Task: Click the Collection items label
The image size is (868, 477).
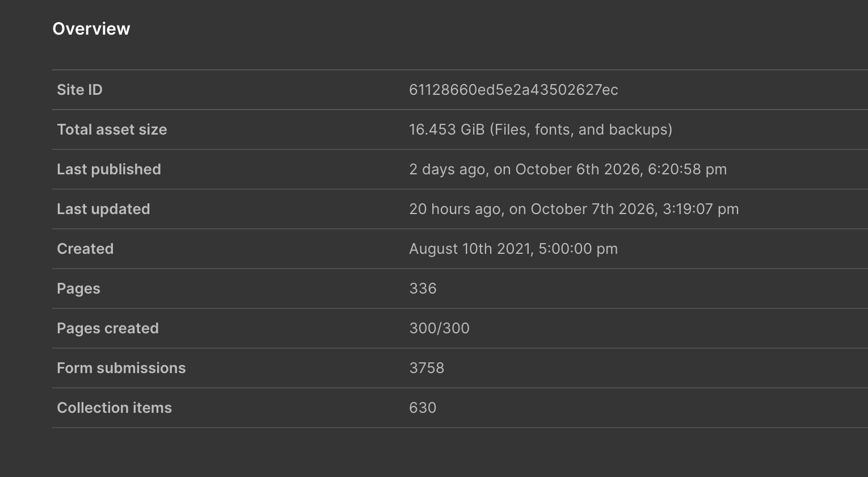Action: pos(114,408)
